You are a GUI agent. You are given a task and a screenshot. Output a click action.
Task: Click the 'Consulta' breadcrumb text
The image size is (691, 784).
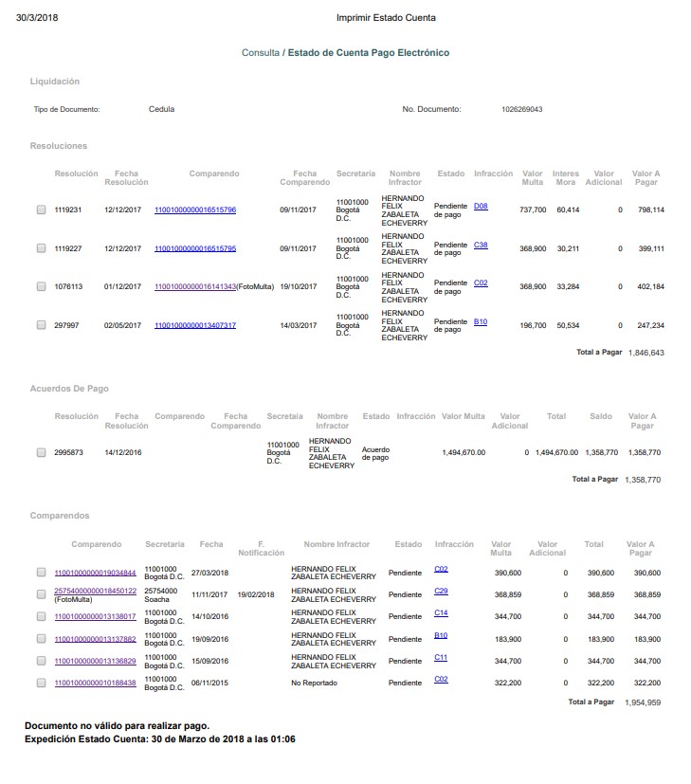click(261, 53)
